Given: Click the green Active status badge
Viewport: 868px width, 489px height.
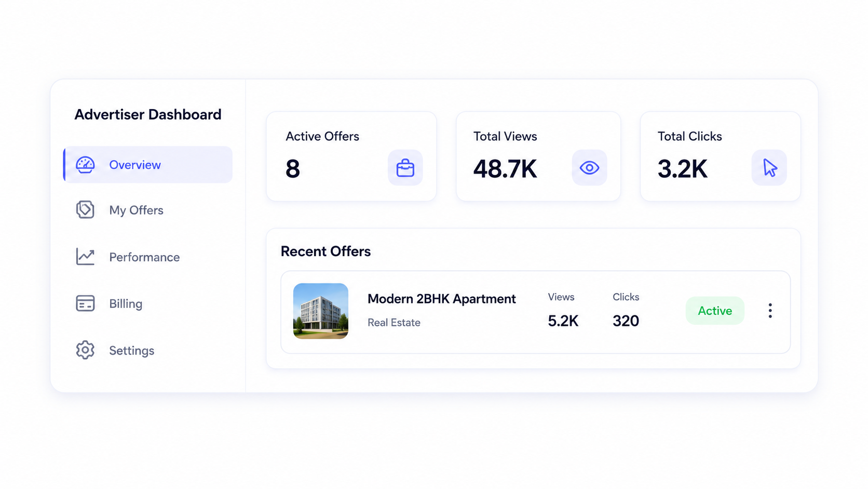Looking at the screenshot, I should (715, 311).
